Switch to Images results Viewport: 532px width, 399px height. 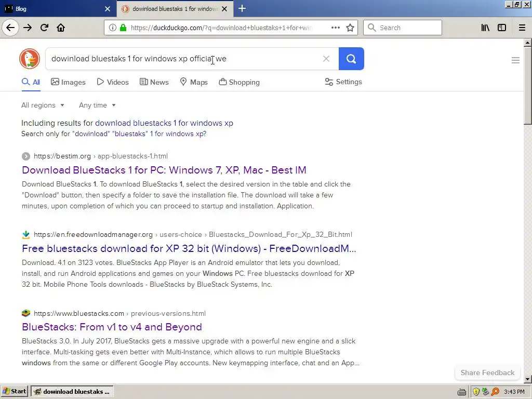point(68,82)
